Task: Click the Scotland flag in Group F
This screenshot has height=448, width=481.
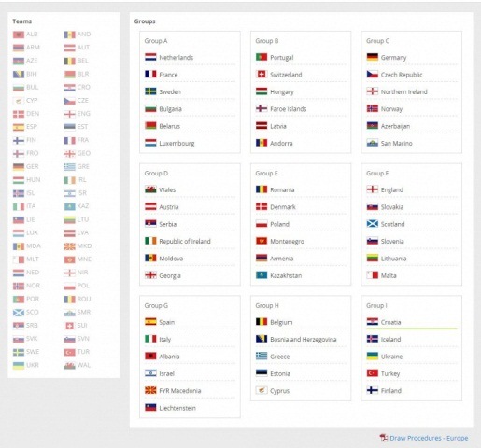Action: [x=372, y=224]
